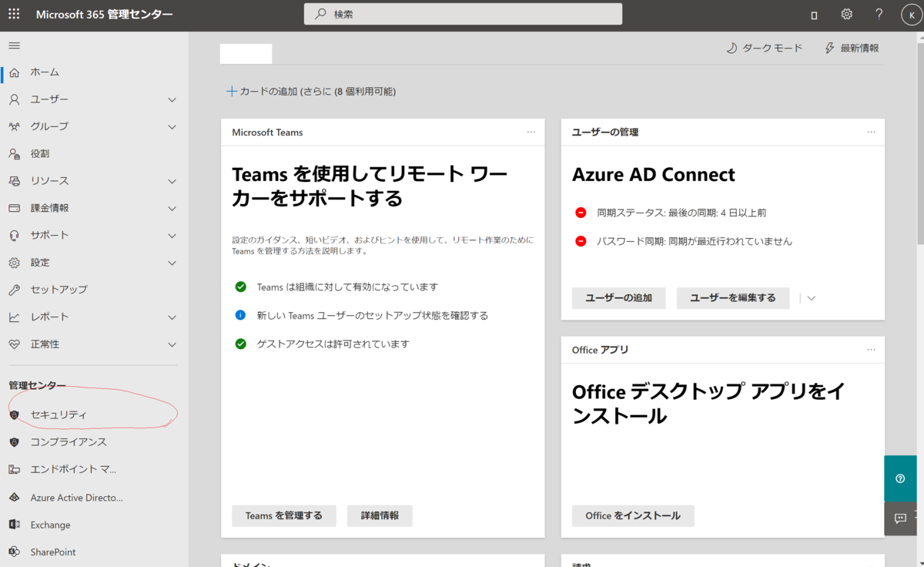Click the Billing card icon
The width and height of the screenshot is (924, 567).
point(14,208)
